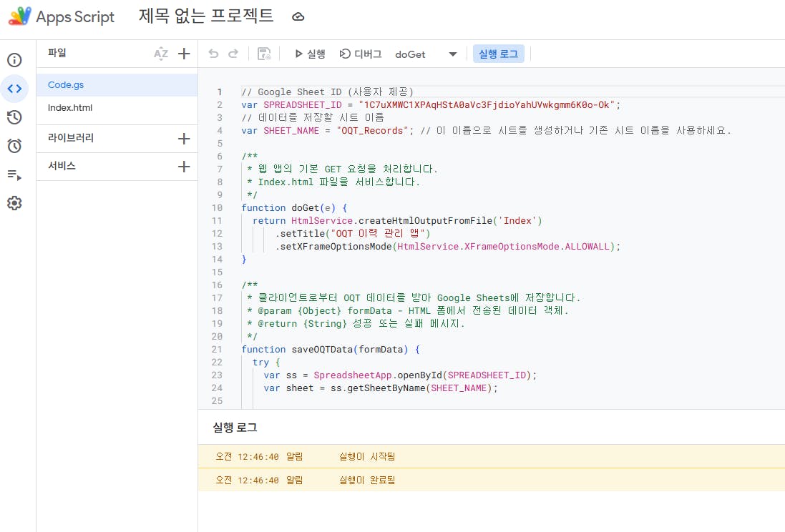Viewport: 785px width, 532px height.
Task: Add a new file with plus icon
Action: [x=184, y=54]
